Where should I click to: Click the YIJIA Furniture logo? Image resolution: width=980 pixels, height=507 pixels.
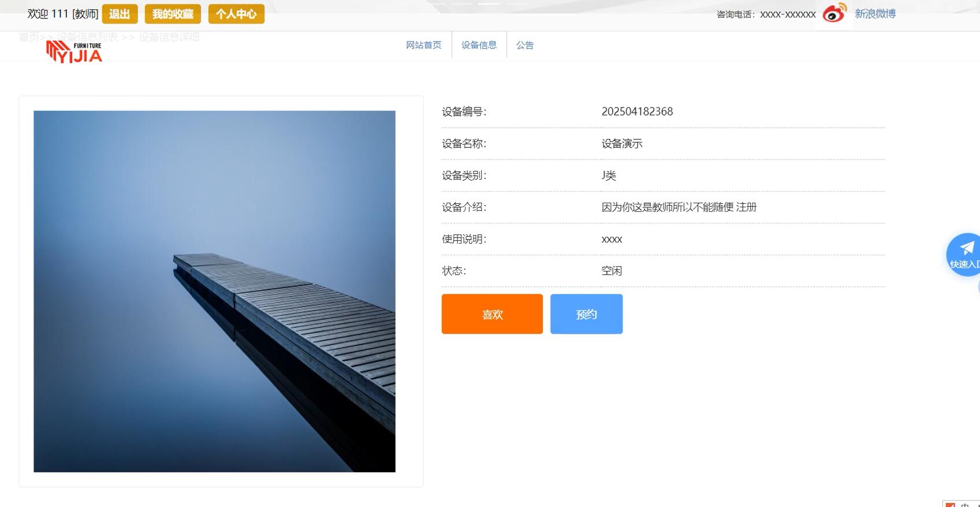[74, 52]
